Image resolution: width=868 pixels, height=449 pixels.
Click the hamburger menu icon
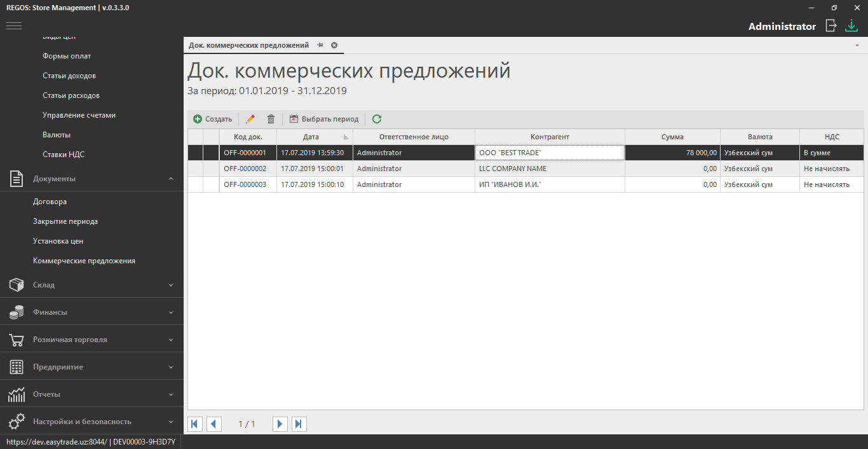coord(14,25)
